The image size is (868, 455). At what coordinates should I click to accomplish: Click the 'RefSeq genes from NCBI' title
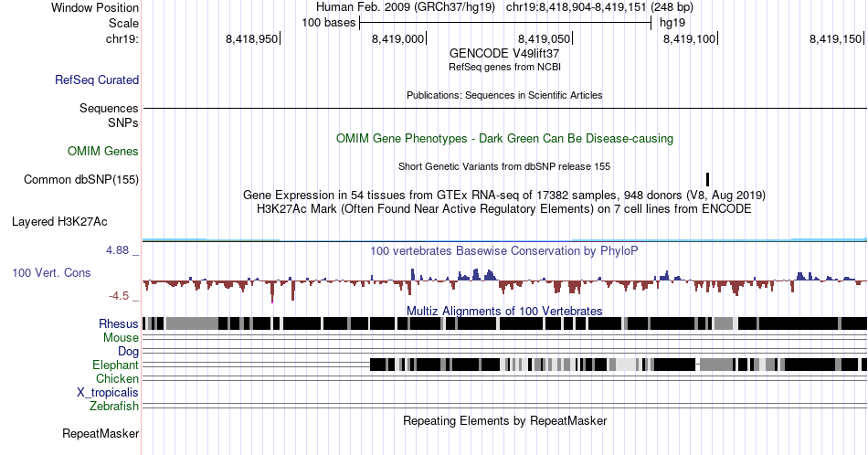[x=504, y=67]
